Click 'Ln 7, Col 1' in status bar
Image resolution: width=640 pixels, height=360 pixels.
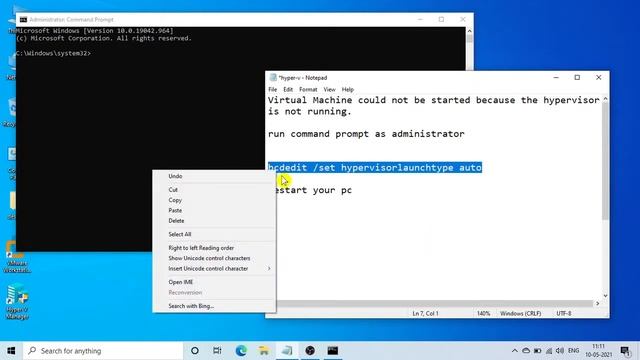pos(425,313)
